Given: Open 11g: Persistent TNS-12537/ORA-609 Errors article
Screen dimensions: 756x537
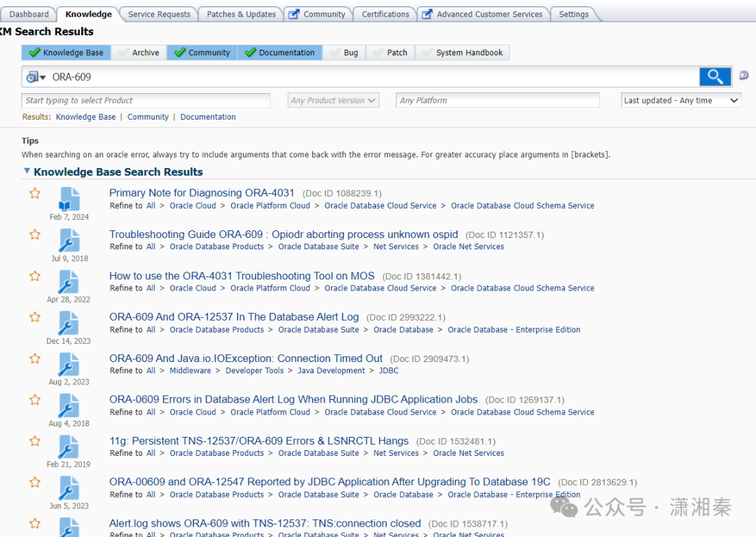Looking at the screenshot, I should pyautogui.click(x=259, y=440).
